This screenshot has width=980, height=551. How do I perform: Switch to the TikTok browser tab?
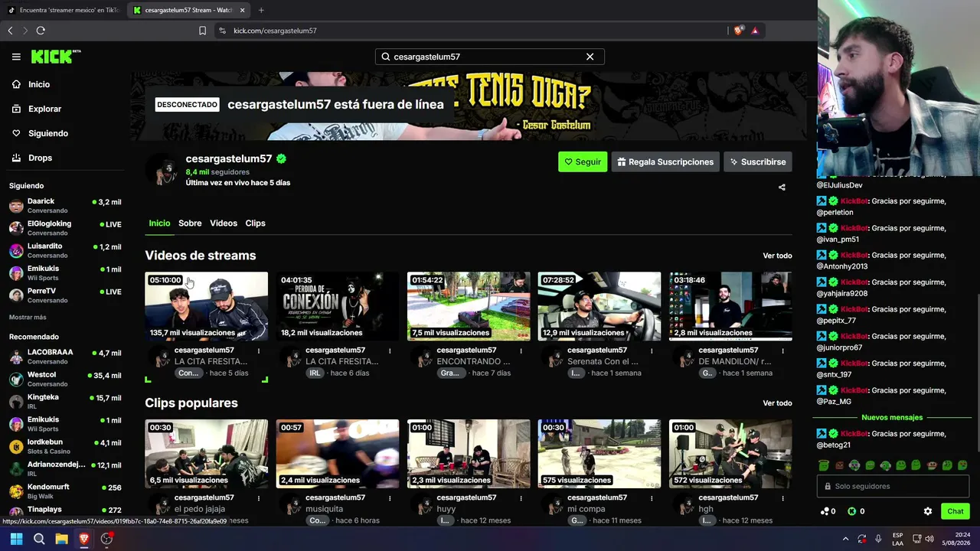[x=63, y=10]
